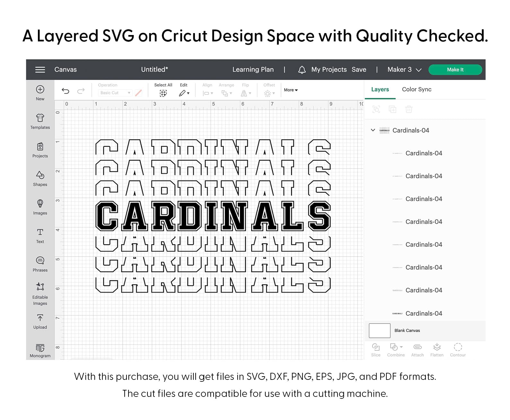Open the Maker 3 machine selector
The height and width of the screenshot is (420, 510).
coord(404,70)
